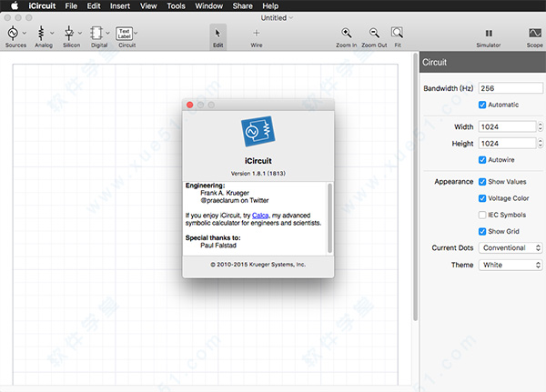Click the Zoom Out magnifier
This screenshot has width=546, height=392.
[374, 33]
